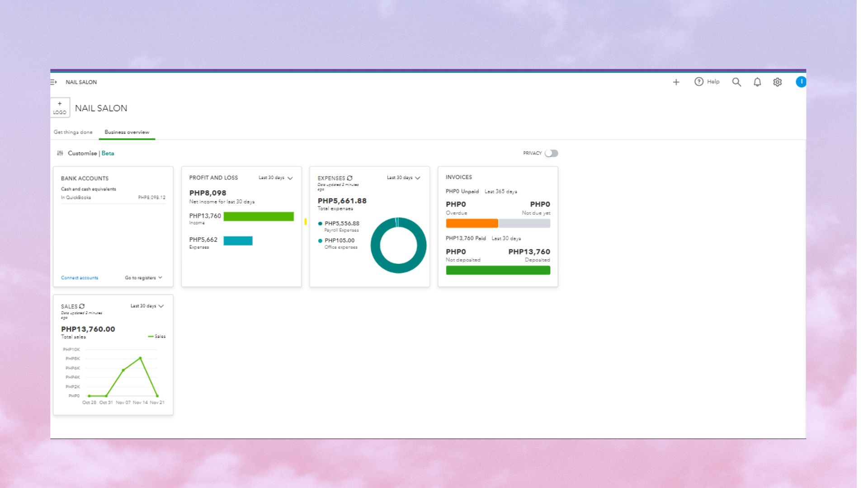Click the Customise sliders icon
868x488 pixels.
click(60, 153)
